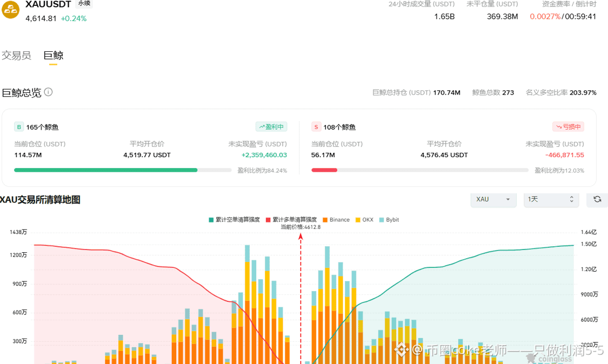Click the tallest liquidation bar left of current price
Viewport: 608px width, 364px height.
coord(248,304)
